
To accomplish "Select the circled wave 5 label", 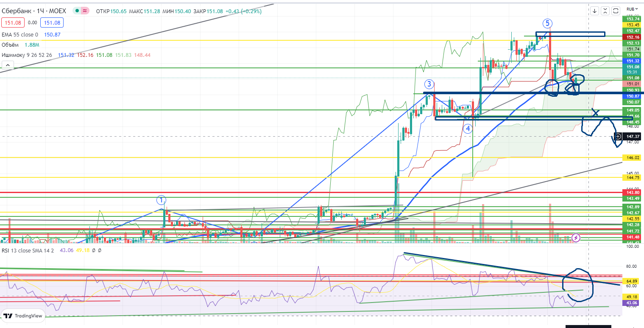I will click(x=548, y=22).
